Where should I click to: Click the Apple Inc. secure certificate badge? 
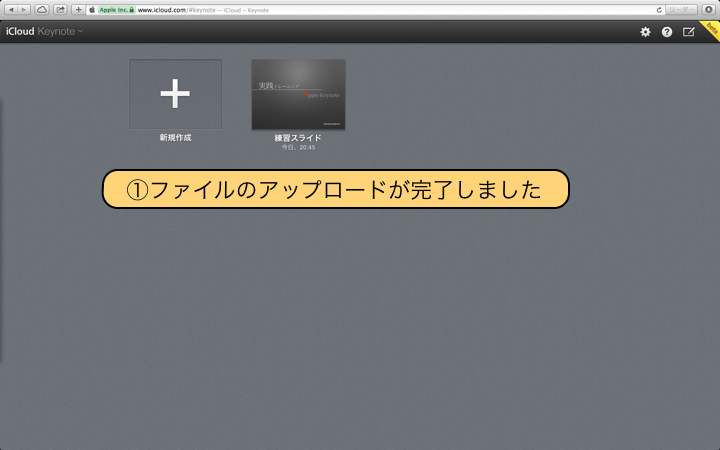pos(116,10)
